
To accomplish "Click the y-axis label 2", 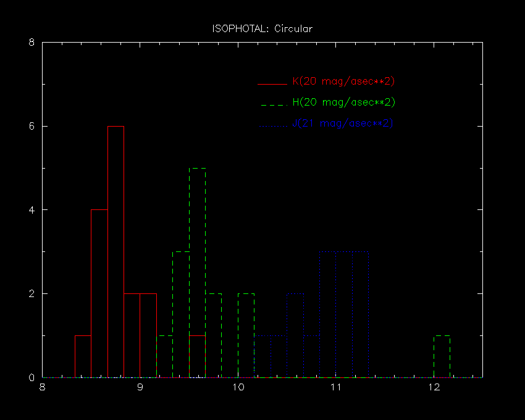I will (x=31, y=294).
